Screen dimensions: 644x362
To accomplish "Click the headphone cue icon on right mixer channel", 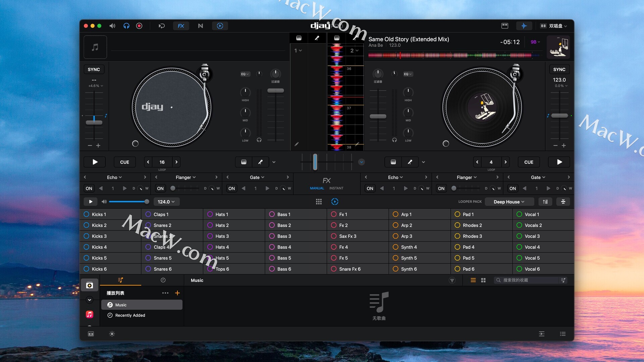I will coord(394,140).
